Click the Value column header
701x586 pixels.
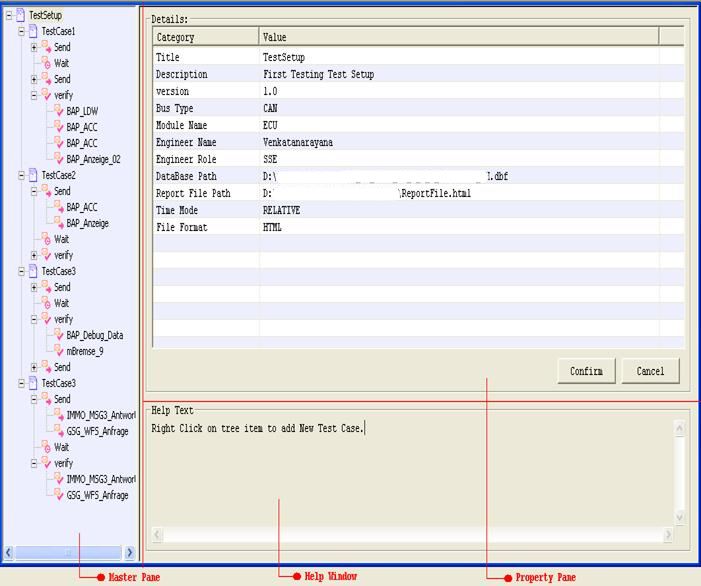tap(459, 37)
